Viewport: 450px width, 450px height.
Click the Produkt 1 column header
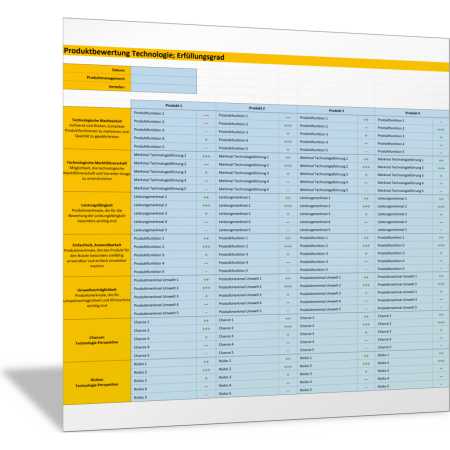click(173, 105)
